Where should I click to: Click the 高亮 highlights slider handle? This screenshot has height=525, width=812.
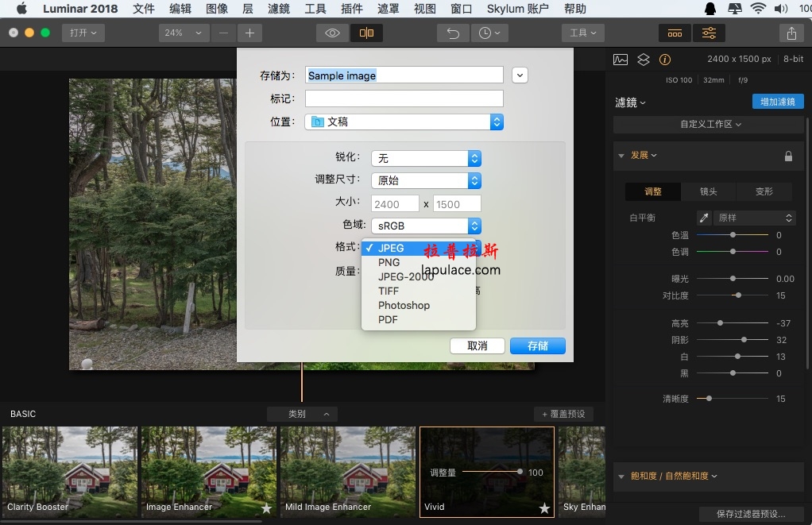[x=720, y=323]
